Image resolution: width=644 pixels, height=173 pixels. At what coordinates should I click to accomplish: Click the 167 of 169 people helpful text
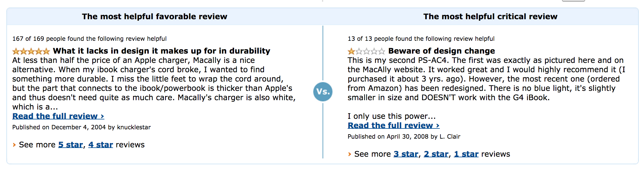click(89, 39)
